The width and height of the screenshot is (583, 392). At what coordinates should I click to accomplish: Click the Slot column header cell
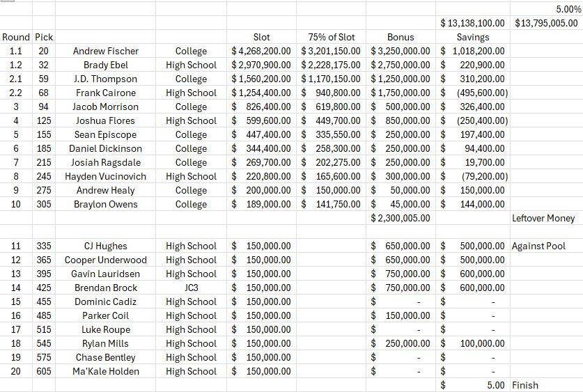[x=261, y=37]
